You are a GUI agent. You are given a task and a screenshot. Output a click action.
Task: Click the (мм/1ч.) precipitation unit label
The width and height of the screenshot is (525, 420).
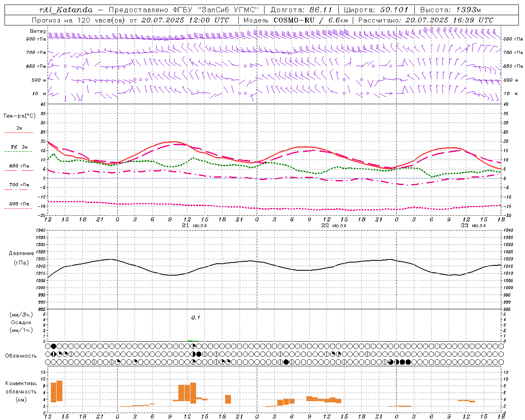(21, 330)
